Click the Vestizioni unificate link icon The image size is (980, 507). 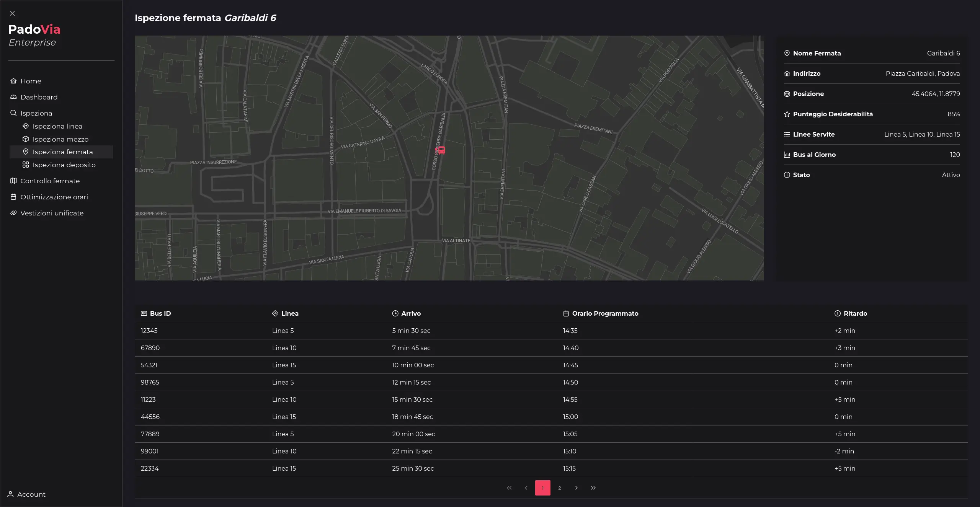pos(13,213)
